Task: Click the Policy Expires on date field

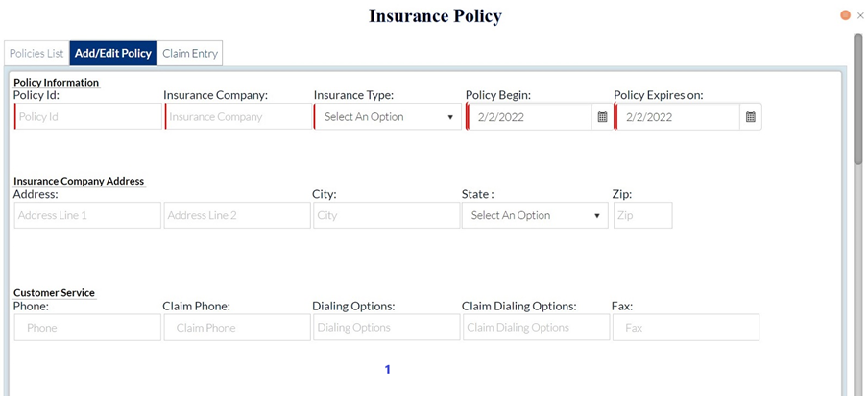Action: (x=678, y=117)
